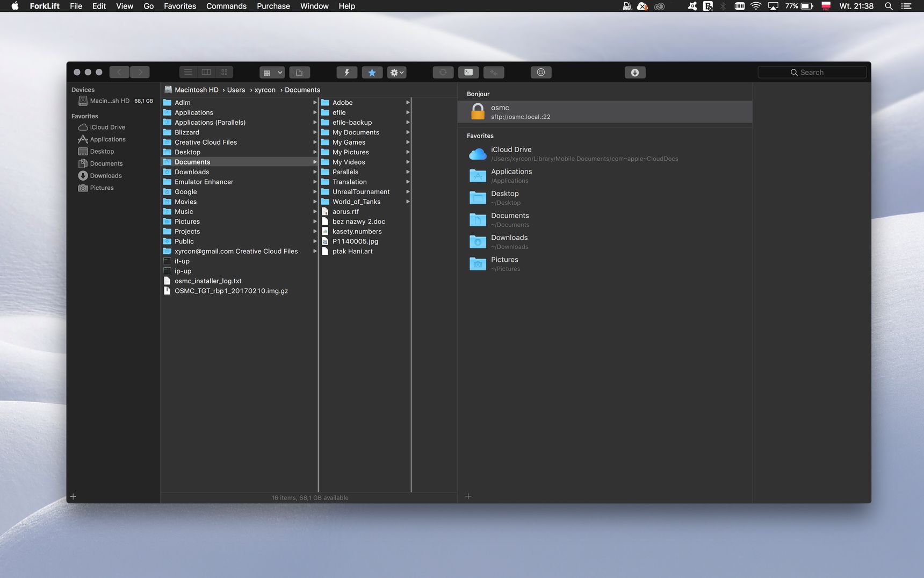924x578 pixels.
Task: Open the gear Action menu dropdown
Action: pyautogui.click(x=397, y=72)
